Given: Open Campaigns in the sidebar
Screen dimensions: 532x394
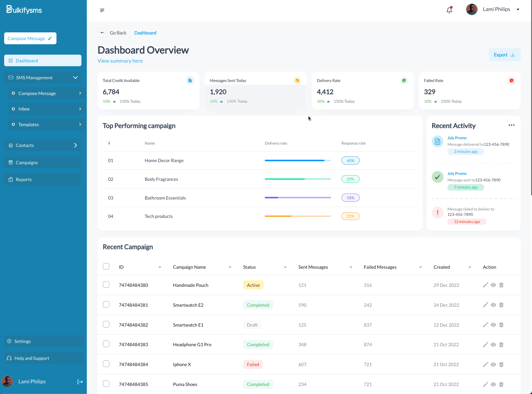Looking at the screenshot, I should click(43, 162).
